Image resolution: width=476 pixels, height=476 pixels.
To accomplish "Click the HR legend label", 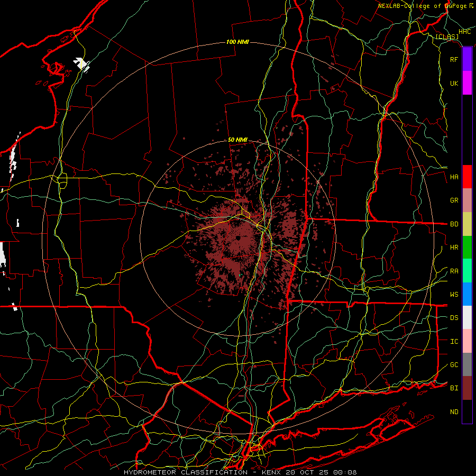I will [454, 248].
